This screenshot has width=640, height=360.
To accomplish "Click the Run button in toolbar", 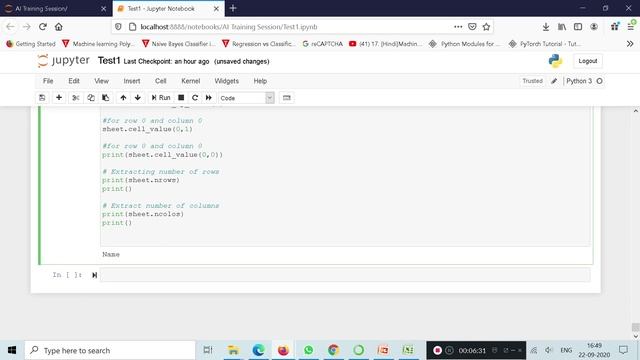I will pyautogui.click(x=161, y=98).
